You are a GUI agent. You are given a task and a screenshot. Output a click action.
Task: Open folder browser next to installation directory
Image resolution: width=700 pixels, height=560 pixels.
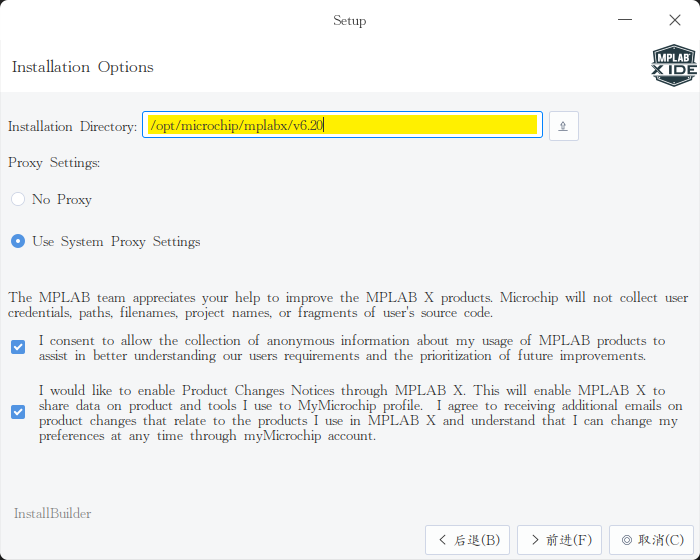point(563,126)
